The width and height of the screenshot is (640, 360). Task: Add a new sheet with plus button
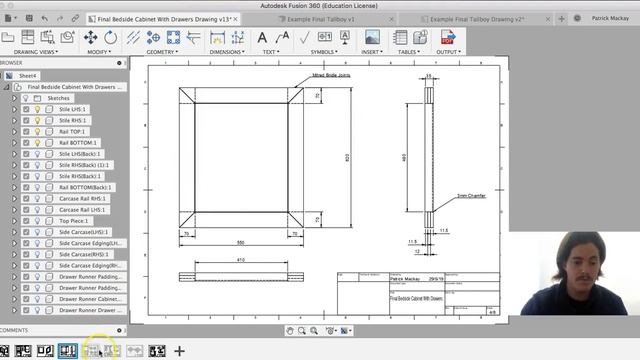pos(179,351)
